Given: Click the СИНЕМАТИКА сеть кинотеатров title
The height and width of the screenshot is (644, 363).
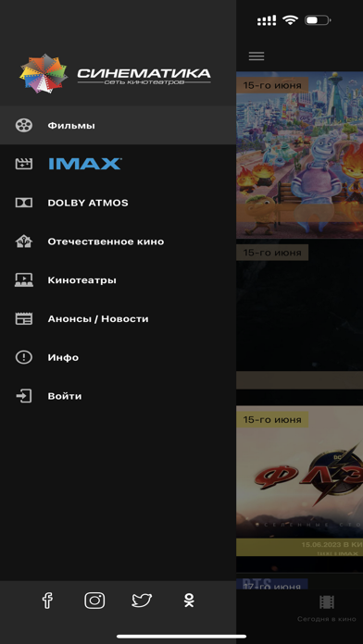Looking at the screenshot, I should coord(144,76).
